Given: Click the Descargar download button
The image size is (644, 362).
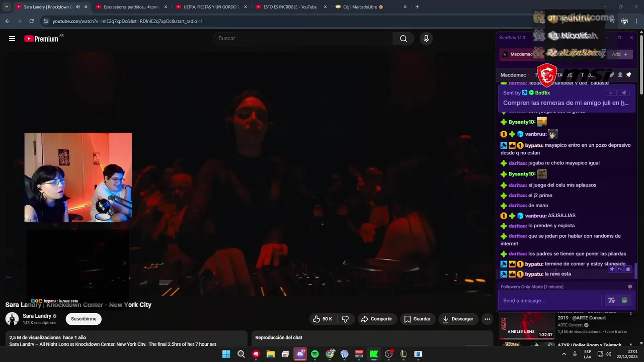Looking at the screenshot, I should (458, 319).
